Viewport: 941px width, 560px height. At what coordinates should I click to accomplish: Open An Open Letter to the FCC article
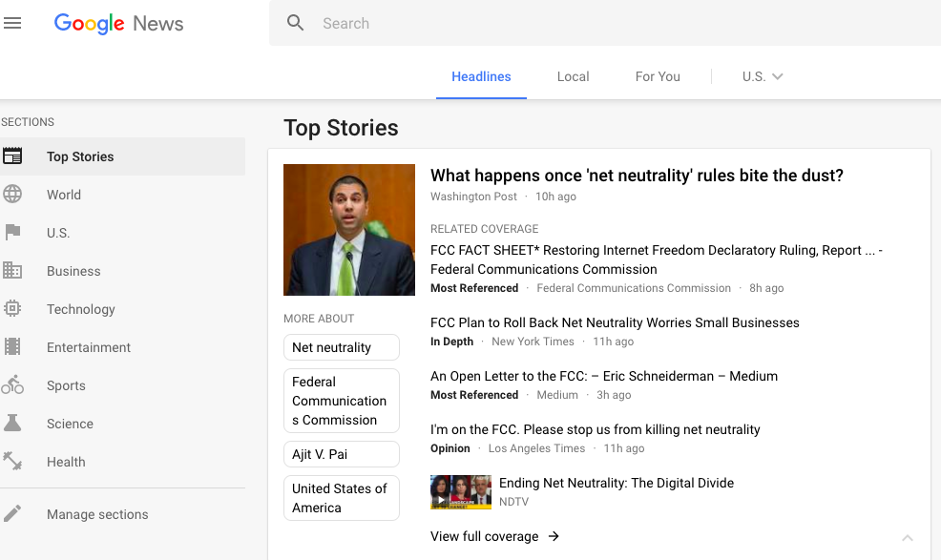604,376
